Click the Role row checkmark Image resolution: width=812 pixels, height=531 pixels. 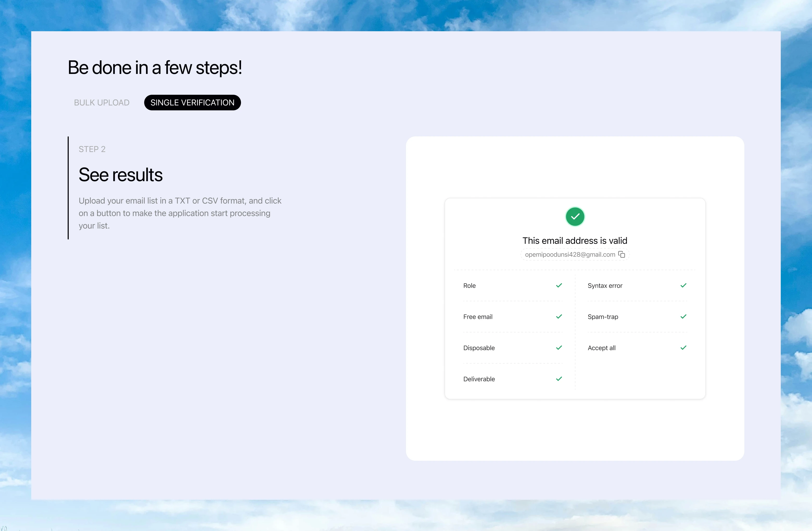coord(559,285)
